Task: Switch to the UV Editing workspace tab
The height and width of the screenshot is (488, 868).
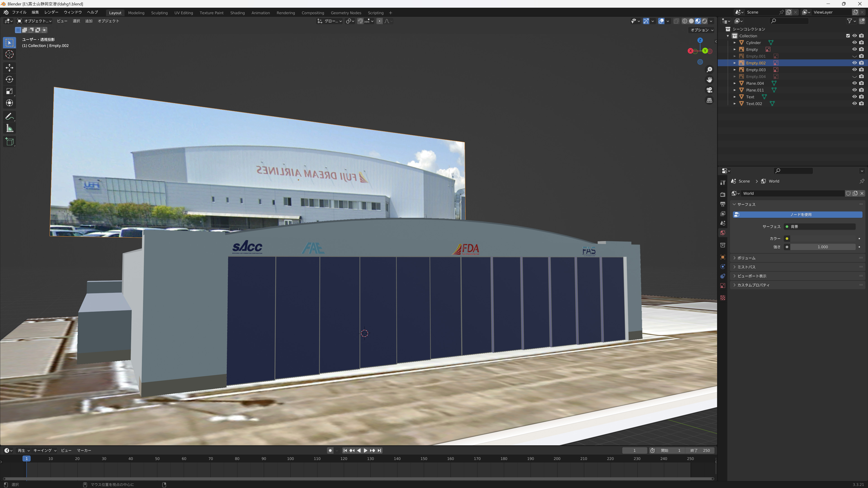Action: (184, 13)
